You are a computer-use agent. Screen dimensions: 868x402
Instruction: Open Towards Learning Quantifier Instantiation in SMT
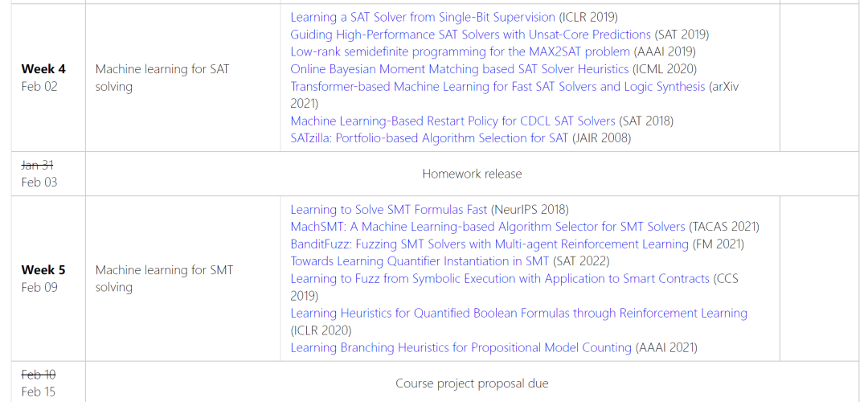420,260
